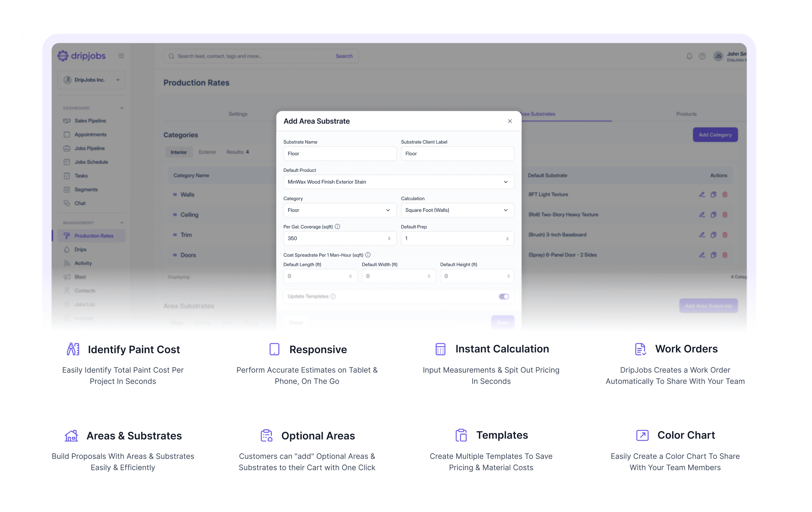Open the Default Product dropdown

(399, 182)
